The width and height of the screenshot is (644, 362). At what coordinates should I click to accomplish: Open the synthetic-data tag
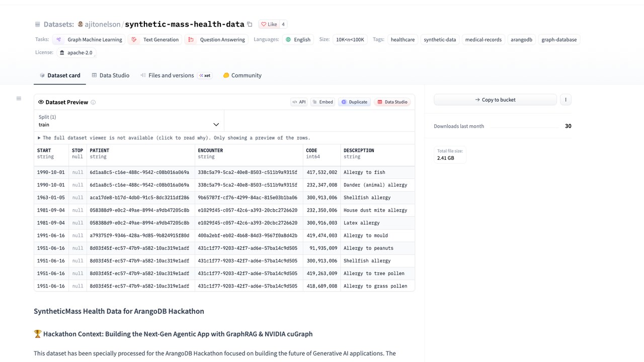(440, 40)
